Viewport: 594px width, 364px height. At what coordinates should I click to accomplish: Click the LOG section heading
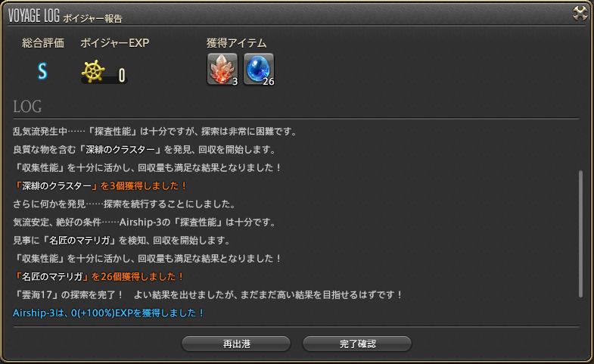point(27,107)
